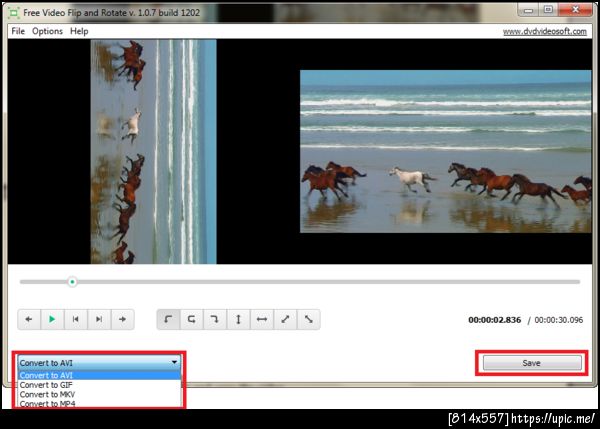This screenshot has height=429, width=600.
Task: Open the File menu
Action: [x=18, y=31]
